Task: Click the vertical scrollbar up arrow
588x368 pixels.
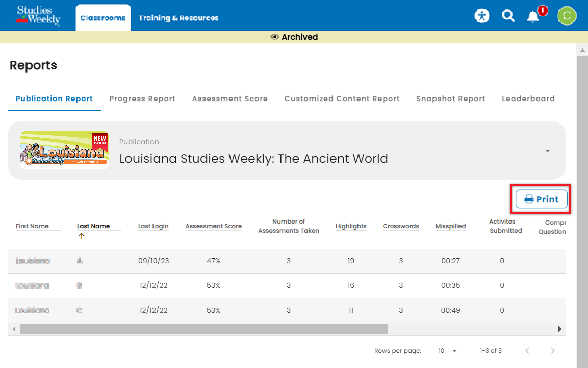Action: [x=582, y=50]
